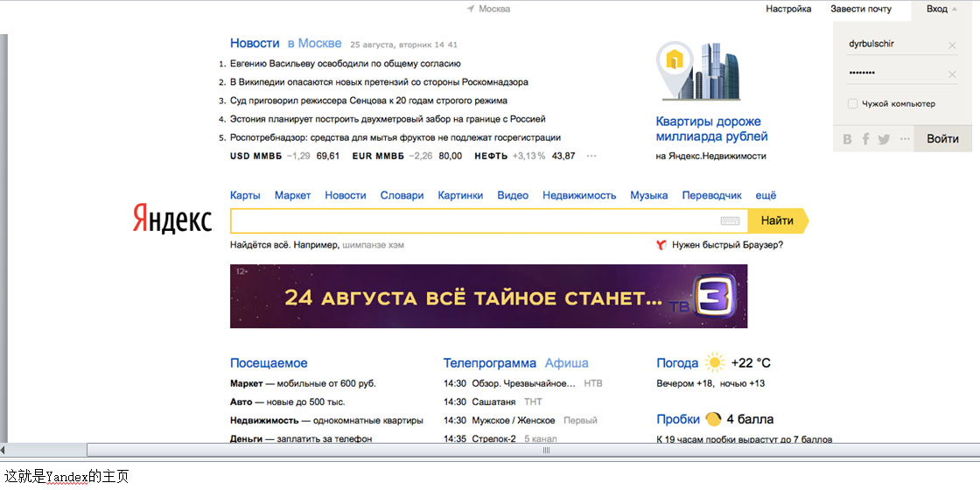Open the Словари service
Viewport: 980px width, 490px height.
[402, 195]
